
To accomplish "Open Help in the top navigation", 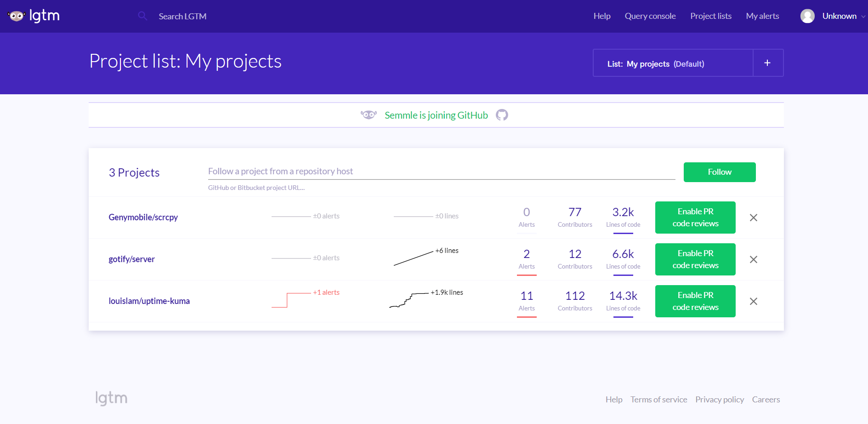I will tap(602, 16).
